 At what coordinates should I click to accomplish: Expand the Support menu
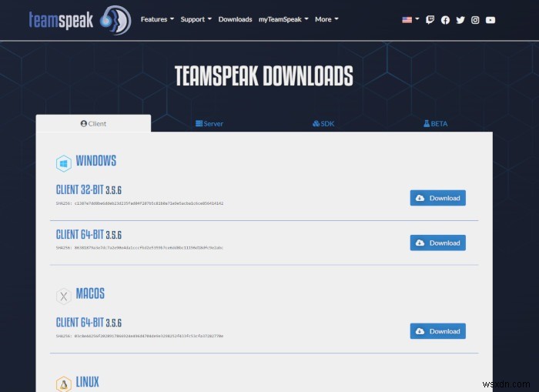[196, 19]
